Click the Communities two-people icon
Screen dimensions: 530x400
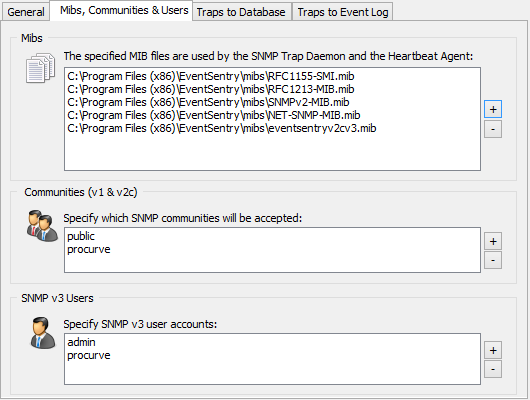click(x=42, y=226)
